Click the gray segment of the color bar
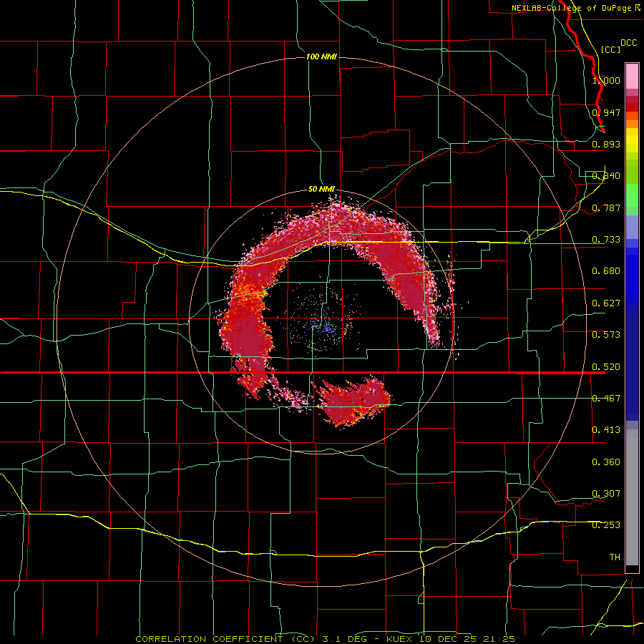 [x=632, y=497]
